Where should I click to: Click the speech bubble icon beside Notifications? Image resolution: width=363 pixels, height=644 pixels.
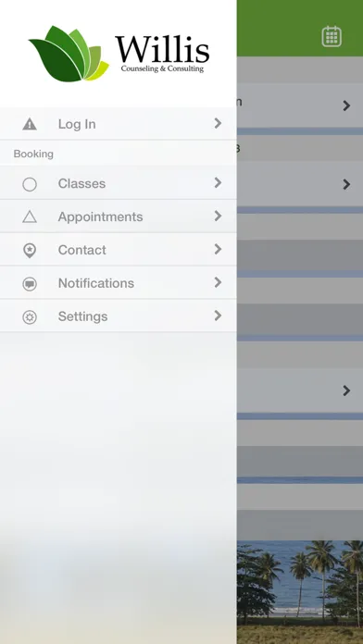click(x=30, y=284)
